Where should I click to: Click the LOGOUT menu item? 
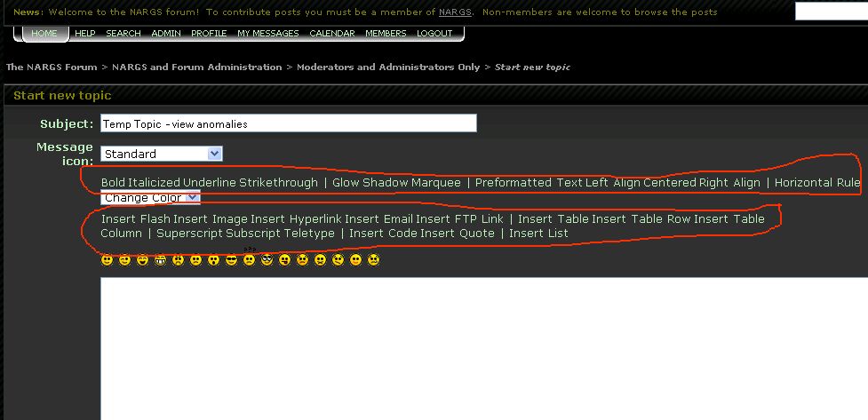(434, 33)
